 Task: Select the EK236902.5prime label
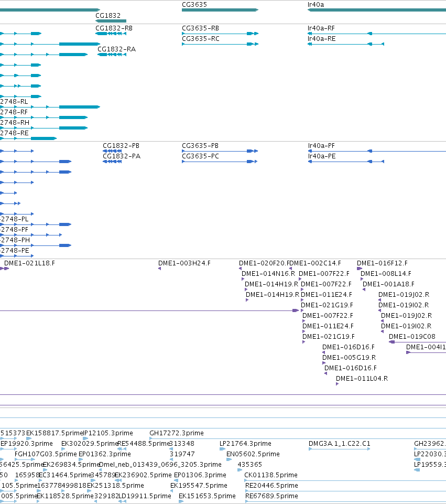coord(143,475)
